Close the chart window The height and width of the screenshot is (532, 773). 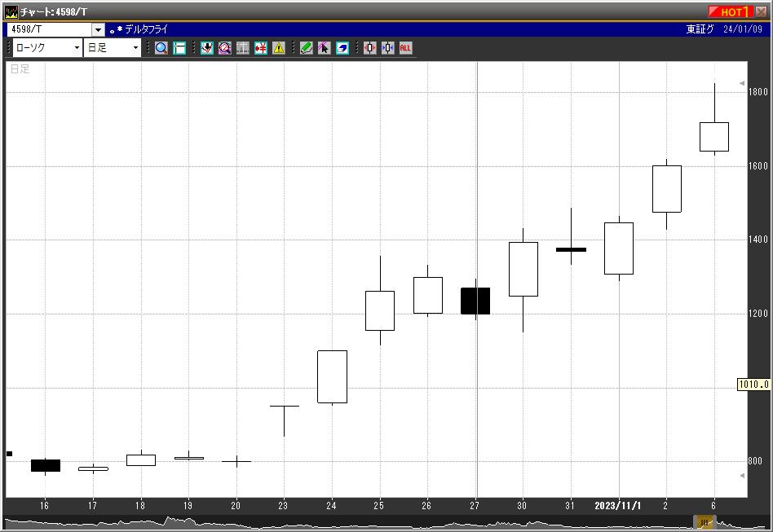tap(761, 12)
